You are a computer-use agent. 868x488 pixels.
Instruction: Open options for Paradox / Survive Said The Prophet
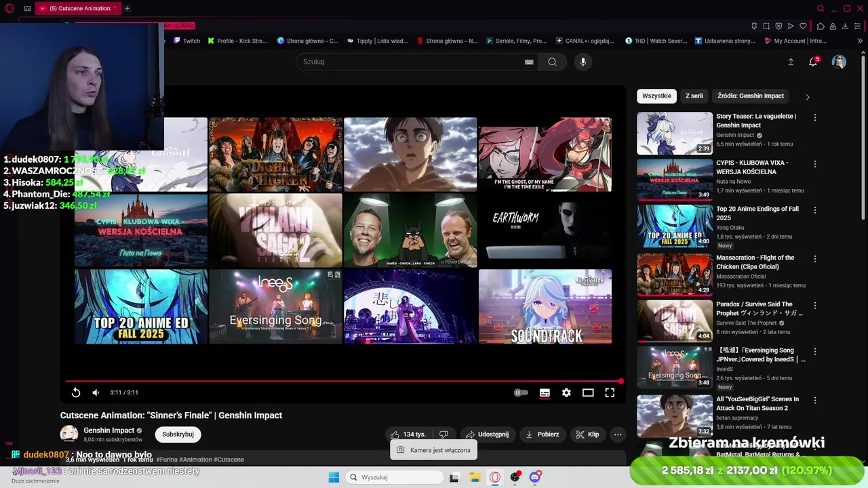[815, 306]
